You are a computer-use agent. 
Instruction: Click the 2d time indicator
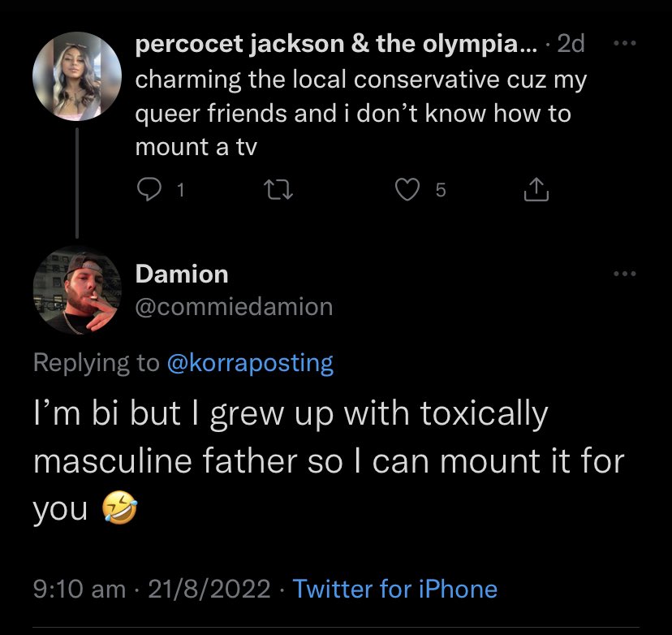pos(571,43)
